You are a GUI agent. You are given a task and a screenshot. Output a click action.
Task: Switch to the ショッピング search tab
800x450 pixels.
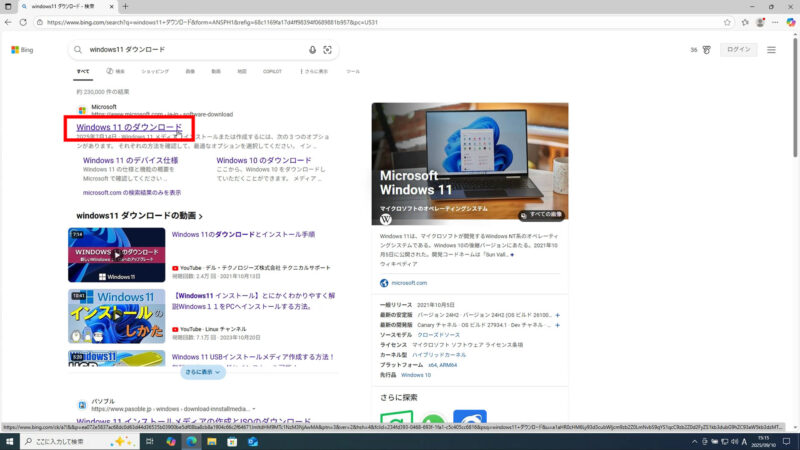click(x=155, y=72)
